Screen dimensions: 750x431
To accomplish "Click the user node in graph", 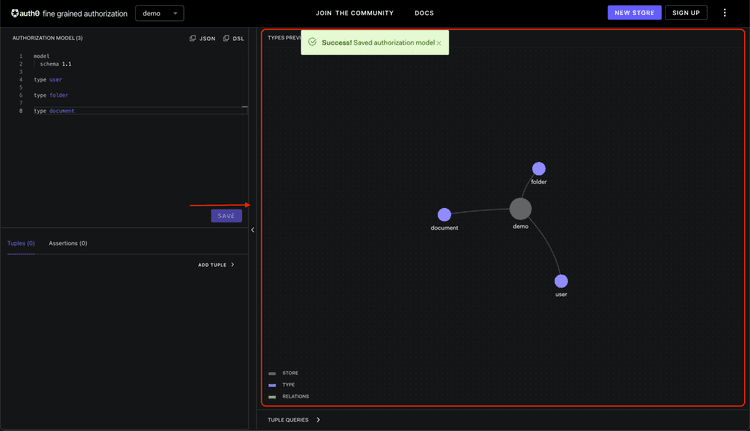I will coord(561,281).
